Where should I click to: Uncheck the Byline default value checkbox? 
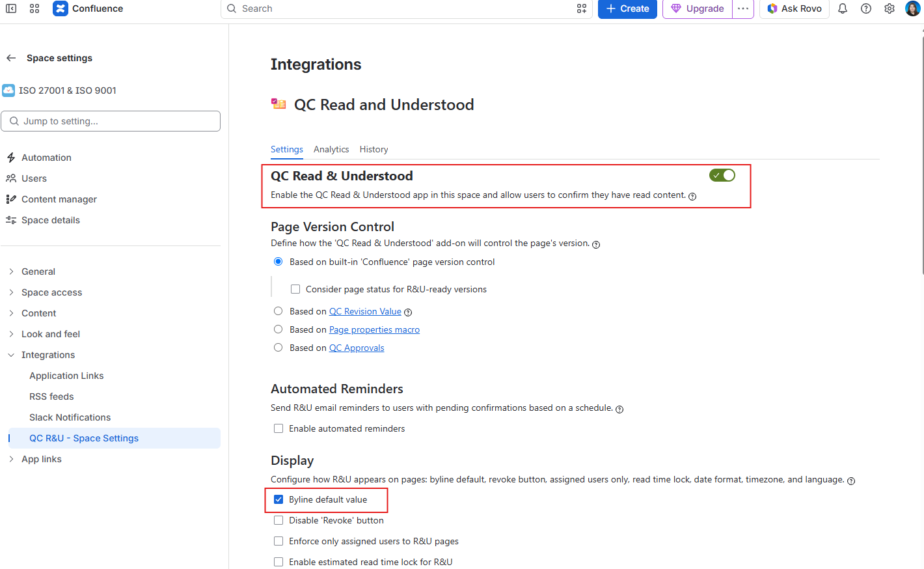(279, 499)
